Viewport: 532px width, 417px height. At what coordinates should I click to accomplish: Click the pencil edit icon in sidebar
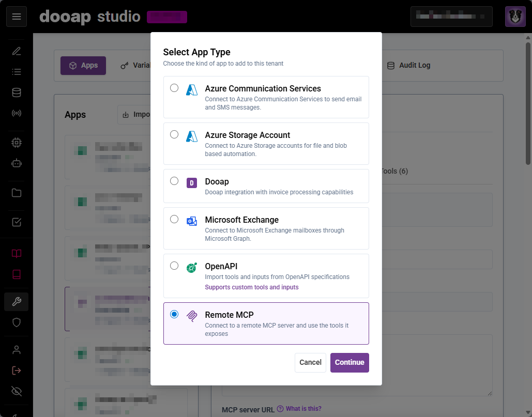[x=17, y=51]
